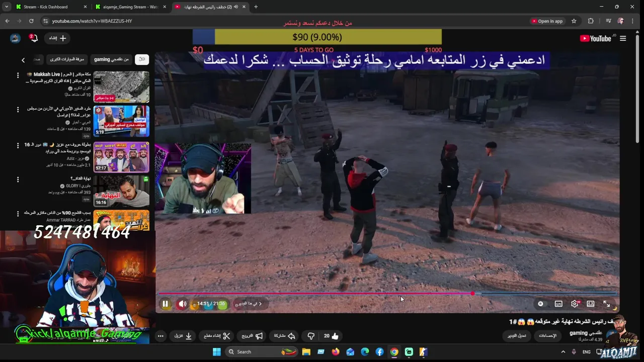Open the tab search dropdown arrow
The width and height of the screenshot is (644, 362).
coord(6,7)
